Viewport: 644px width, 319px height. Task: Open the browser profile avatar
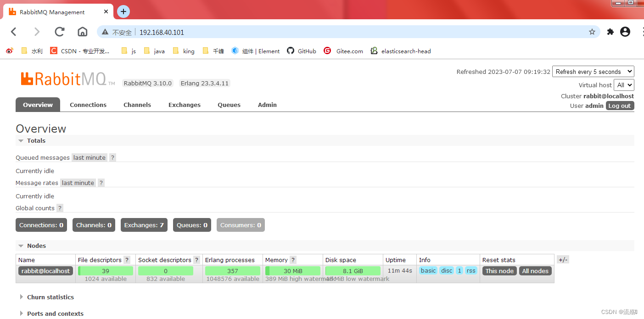(x=625, y=32)
